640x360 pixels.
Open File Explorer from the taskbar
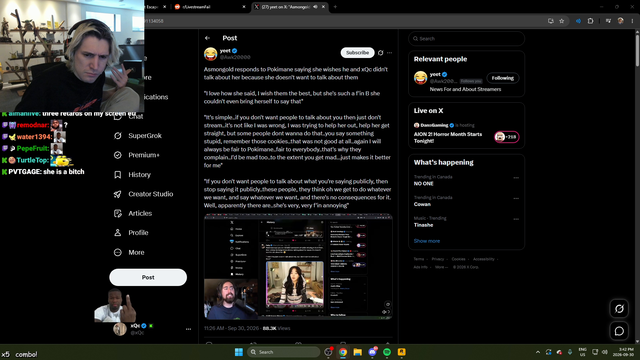click(x=358, y=352)
